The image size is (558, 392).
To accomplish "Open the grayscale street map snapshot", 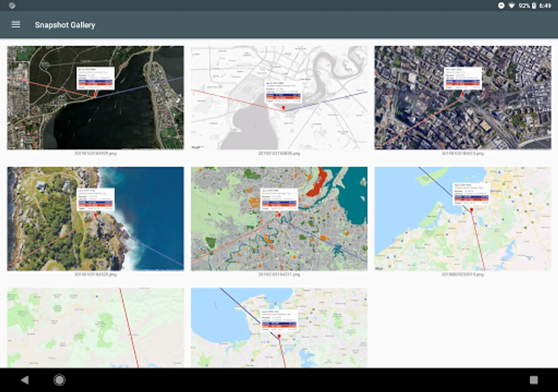I will tap(279, 98).
